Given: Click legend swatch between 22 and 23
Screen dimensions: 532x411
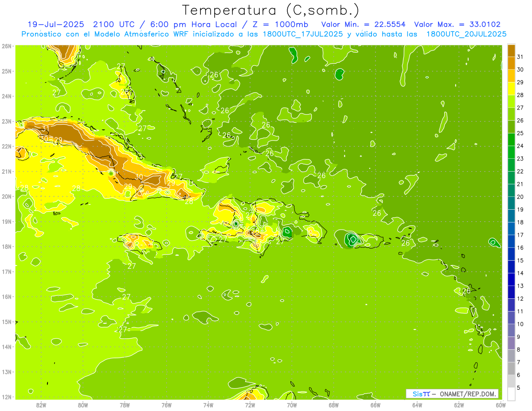Looking at the screenshot, I should (511, 165).
